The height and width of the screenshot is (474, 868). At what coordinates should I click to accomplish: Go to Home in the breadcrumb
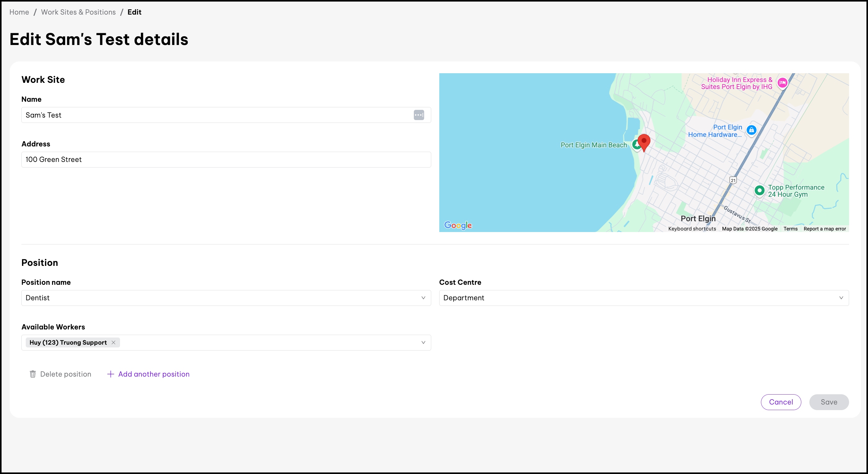[19, 12]
